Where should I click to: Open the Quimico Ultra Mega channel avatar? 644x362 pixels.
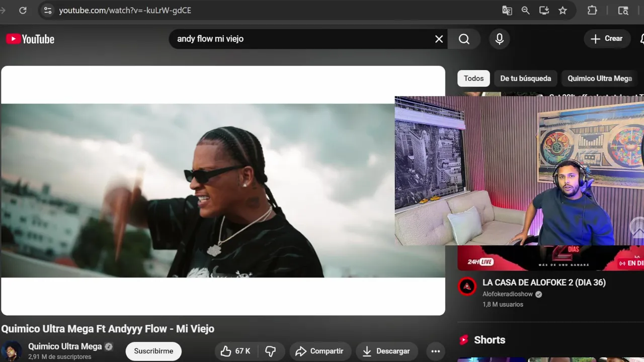click(x=12, y=351)
